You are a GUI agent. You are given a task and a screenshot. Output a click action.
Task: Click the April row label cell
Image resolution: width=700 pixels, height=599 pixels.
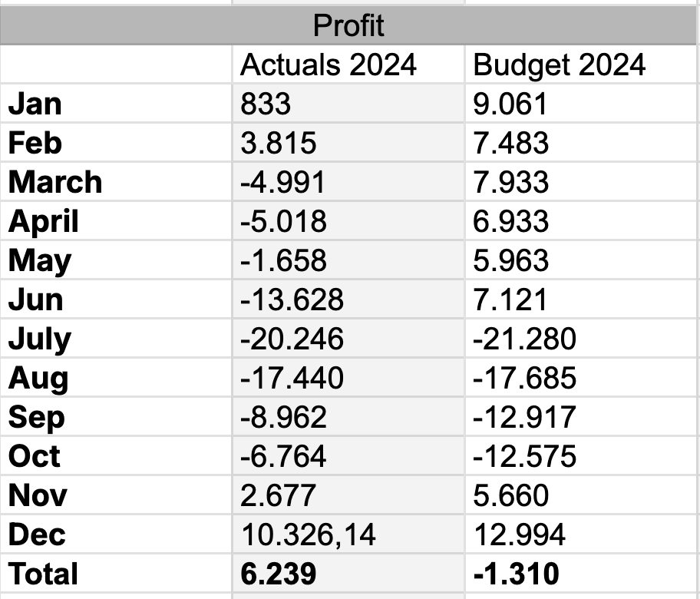[x=115, y=221]
